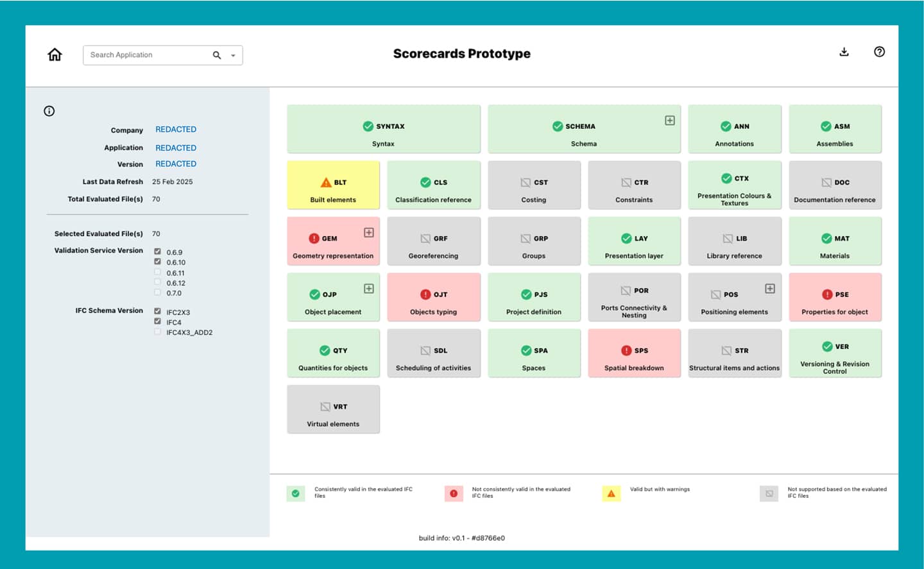Screen dimensions: 924x569
Task: Click the green check icon on SYNTAX card
Action: tap(368, 126)
